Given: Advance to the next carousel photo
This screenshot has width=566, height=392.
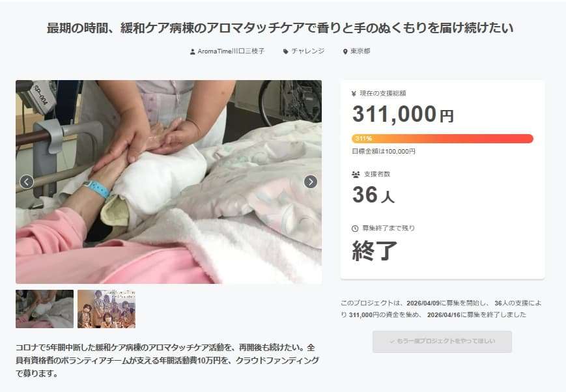Looking at the screenshot, I should click(x=311, y=182).
